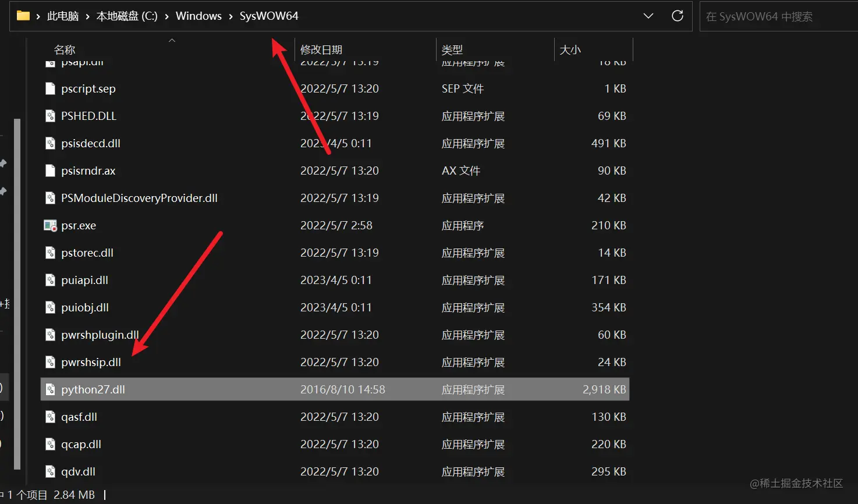Select the file name pwrshsip.dll
The width and height of the screenshot is (858, 504).
point(91,362)
